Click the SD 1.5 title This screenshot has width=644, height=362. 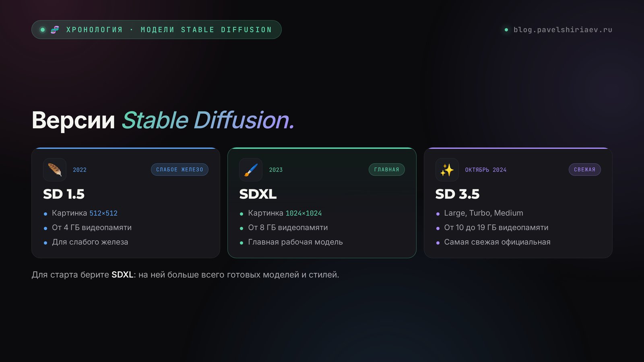[64, 194]
